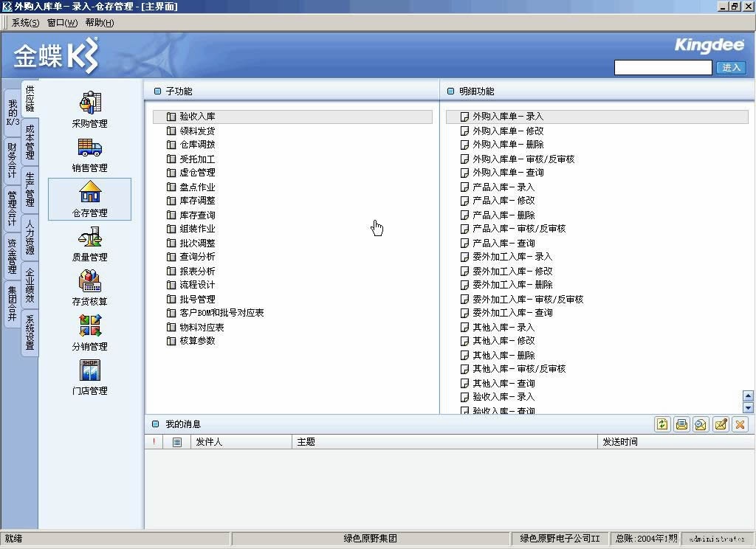The width and height of the screenshot is (756, 549).
Task: Click the 发送时间 column header
Action: point(676,442)
